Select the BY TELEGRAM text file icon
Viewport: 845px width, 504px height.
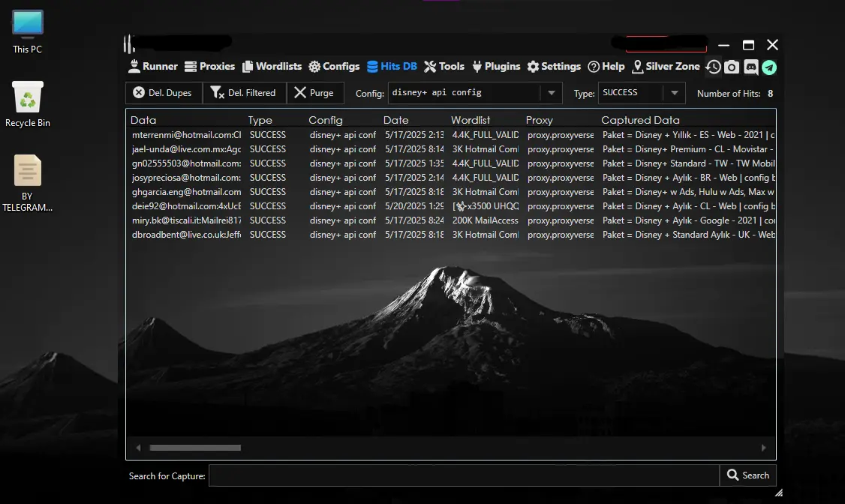pyautogui.click(x=28, y=183)
